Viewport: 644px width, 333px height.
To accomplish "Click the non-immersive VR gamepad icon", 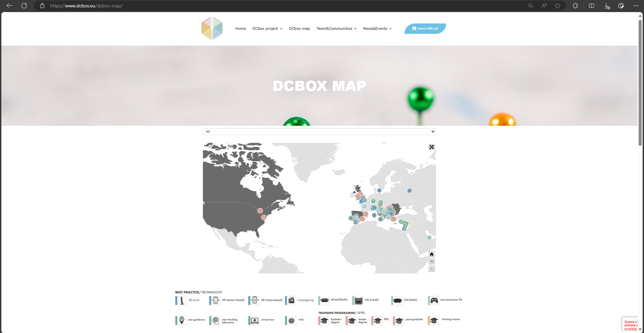I will (x=434, y=300).
